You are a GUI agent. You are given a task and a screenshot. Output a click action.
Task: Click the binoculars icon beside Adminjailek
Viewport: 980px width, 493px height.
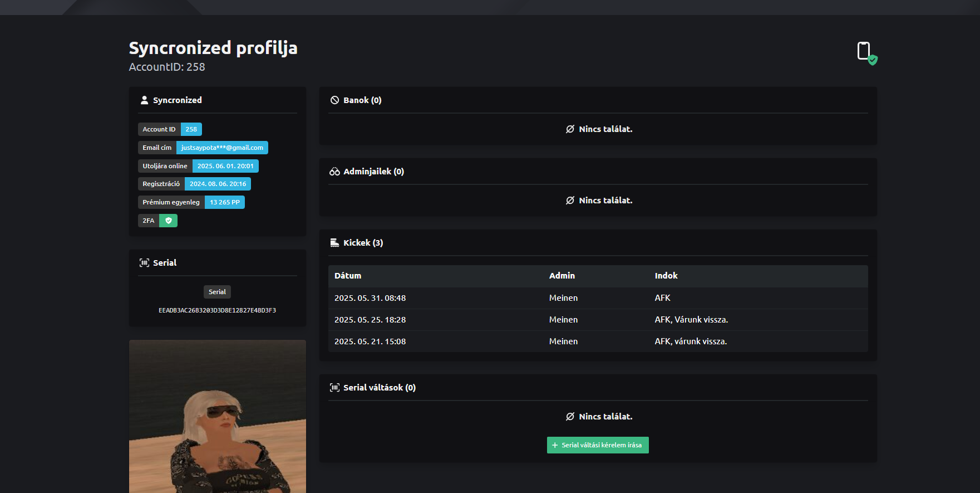(x=334, y=172)
